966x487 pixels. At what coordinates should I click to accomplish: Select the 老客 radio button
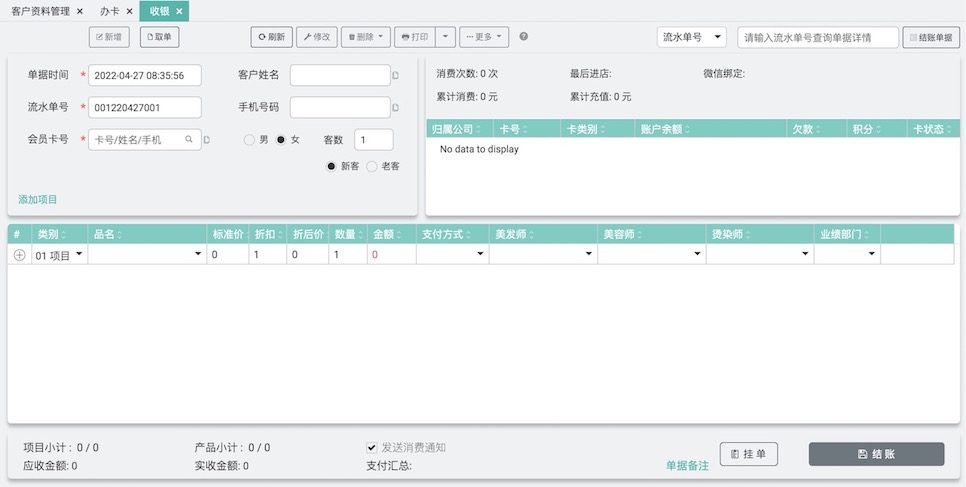click(x=371, y=166)
